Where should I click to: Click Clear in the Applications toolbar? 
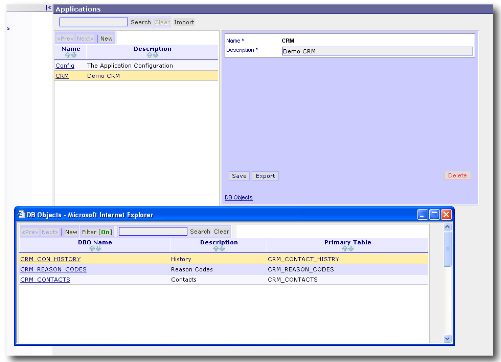162,22
